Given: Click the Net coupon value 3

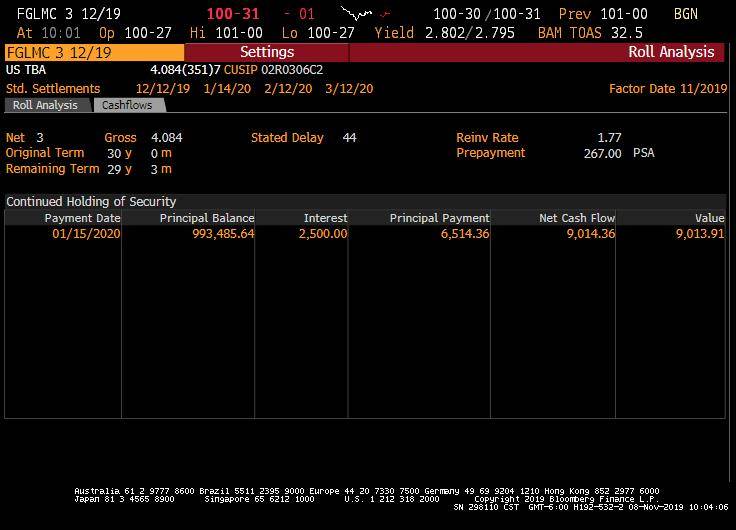Looking at the screenshot, I should click(40, 138).
